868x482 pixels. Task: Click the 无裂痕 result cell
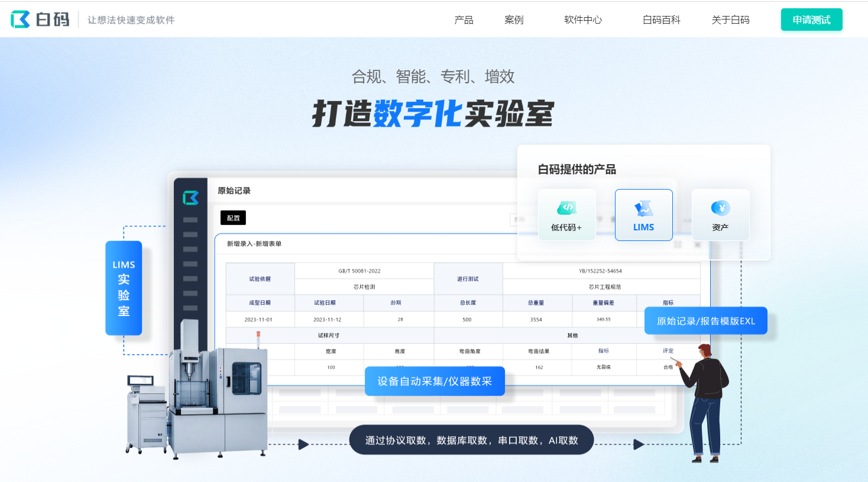604,367
